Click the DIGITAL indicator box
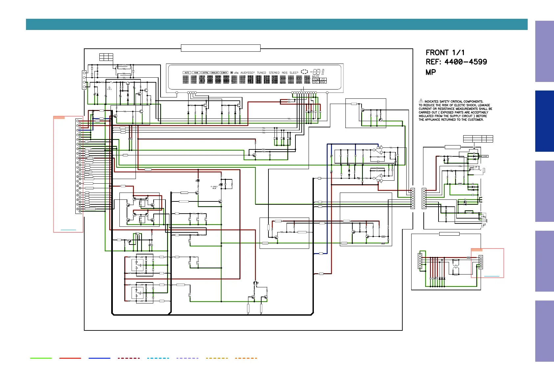Image resolution: width=554 pixels, height=392 pixels. (x=205, y=73)
